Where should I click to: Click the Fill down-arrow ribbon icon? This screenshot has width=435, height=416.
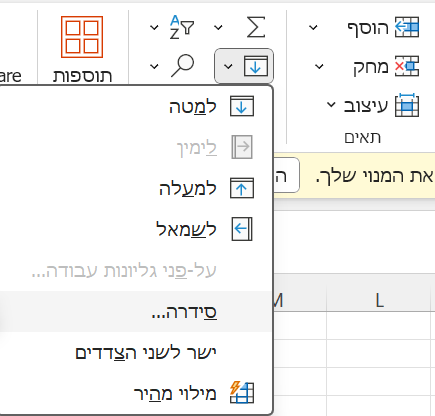256,66
